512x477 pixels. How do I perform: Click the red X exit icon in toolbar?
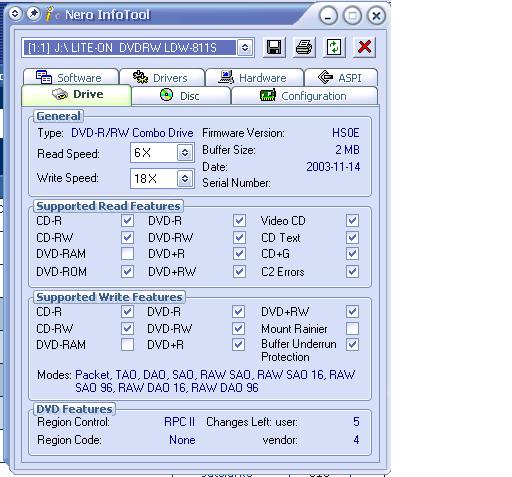[x=364, y=47]
